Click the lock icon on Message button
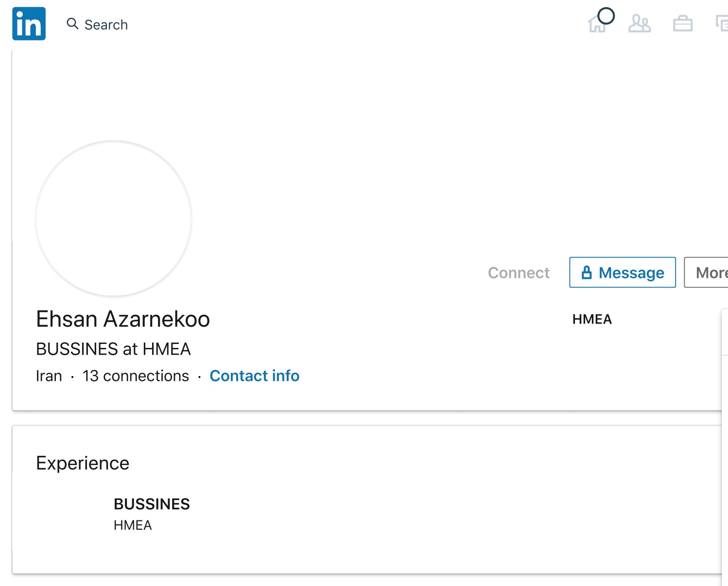Image resolution: width=728 pixels, height=586 pixels. coord(587,273)
